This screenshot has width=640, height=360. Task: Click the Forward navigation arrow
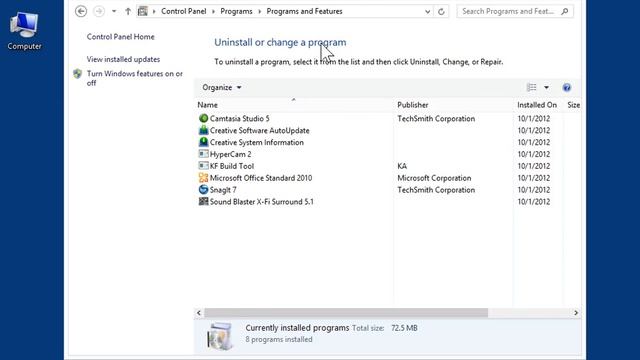[x=99, y=11]
